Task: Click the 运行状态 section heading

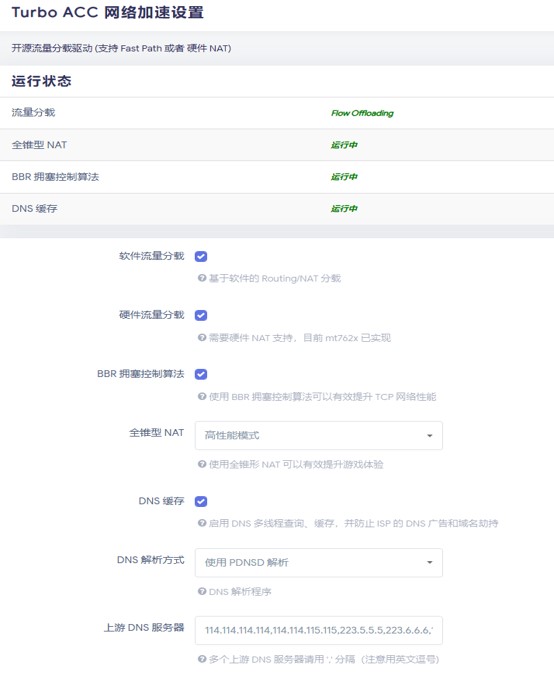Action: coord(42,81)
